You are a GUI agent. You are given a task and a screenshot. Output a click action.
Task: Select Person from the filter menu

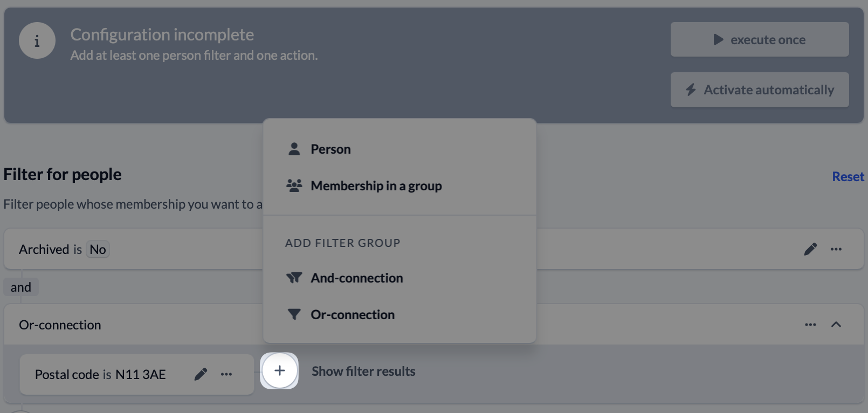pos(330,149)
